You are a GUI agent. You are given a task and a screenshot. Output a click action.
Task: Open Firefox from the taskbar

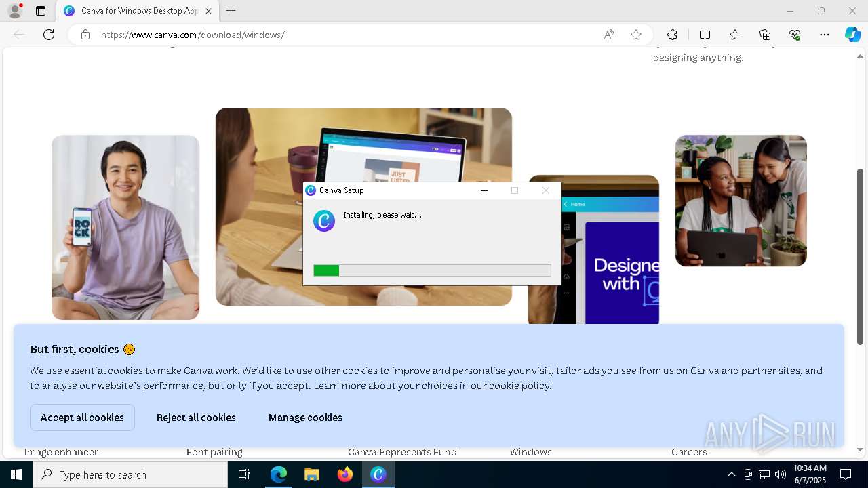coord(345,474)
